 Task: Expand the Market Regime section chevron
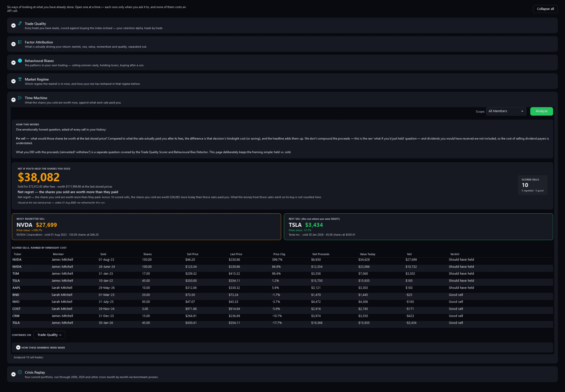coord(14,81)
